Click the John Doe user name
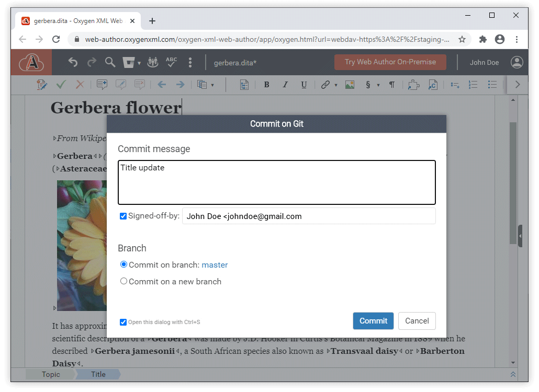The height and width of the screenshot is (392, 539). 484,63
